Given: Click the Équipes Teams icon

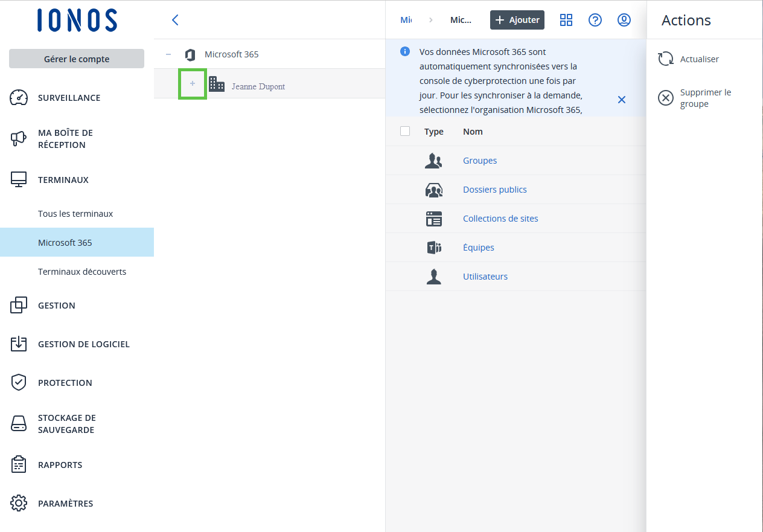Looking at the screenshot, I should [x=433, y=248].
